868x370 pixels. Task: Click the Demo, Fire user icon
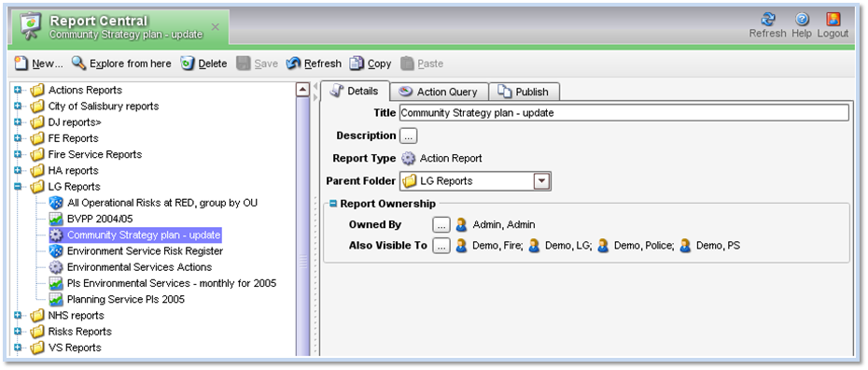coord(461,246)
